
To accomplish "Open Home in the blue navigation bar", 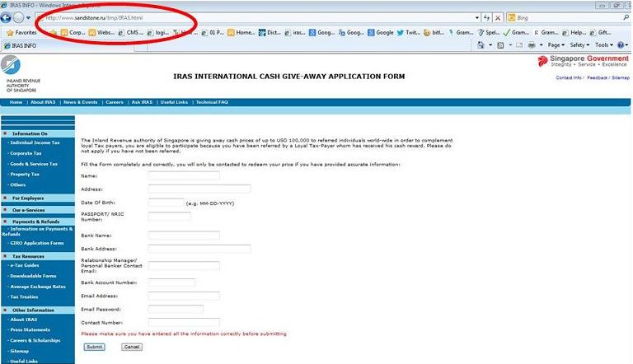I will pos(16,102).
